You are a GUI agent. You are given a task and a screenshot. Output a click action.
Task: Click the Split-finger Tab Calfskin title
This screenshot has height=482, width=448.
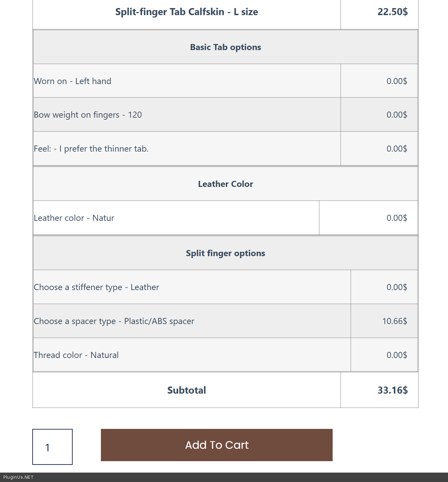pos(187,12)
